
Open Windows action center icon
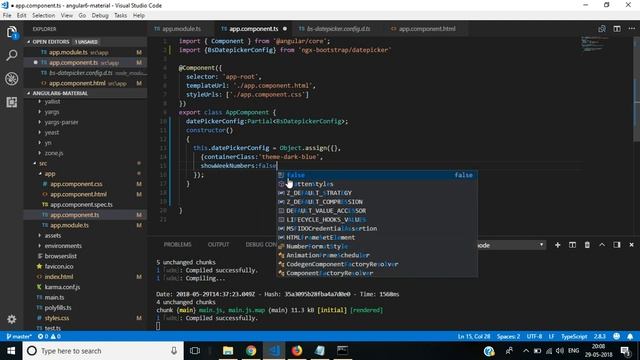[x=625, y=351]
